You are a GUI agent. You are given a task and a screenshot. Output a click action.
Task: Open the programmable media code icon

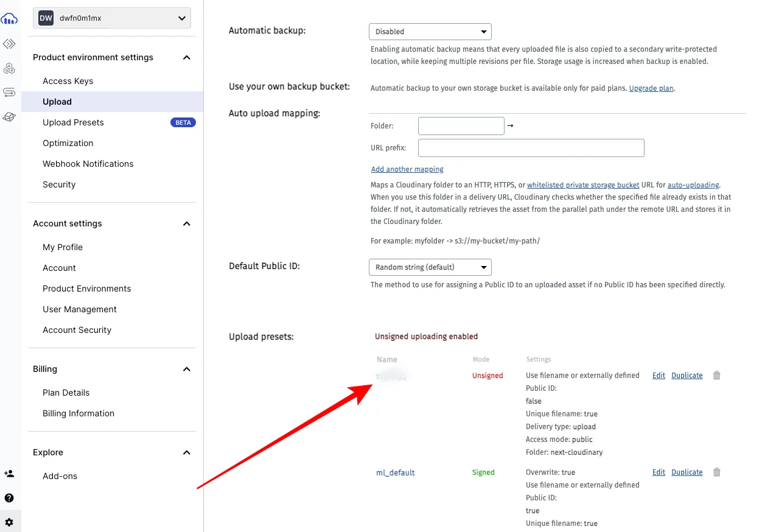click(x=9, y=44)
